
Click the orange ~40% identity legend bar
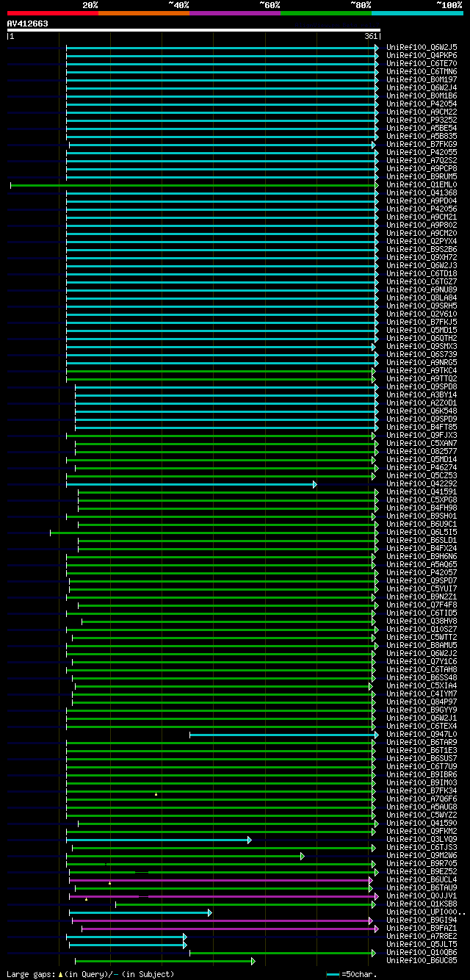143,12
